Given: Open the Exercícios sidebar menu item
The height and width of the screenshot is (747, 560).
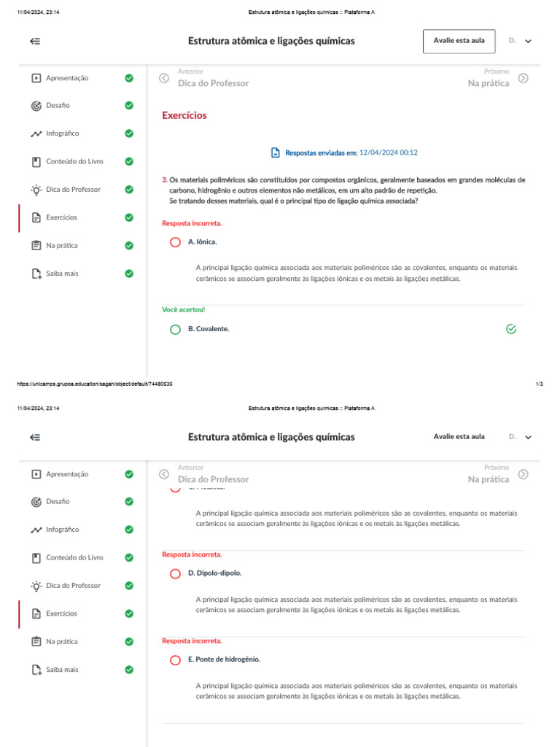Looking at the screenshot, I should 61,217.
